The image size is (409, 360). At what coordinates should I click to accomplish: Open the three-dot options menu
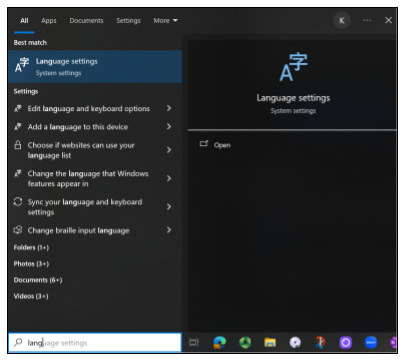pos(367,20)
